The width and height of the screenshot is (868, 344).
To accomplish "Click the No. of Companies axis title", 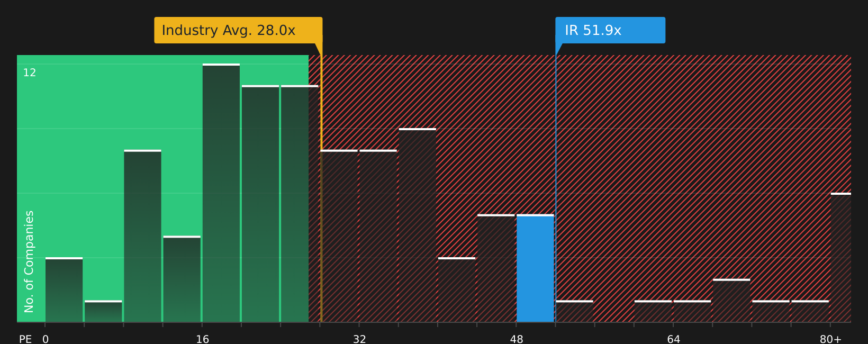I will [29, 261].
